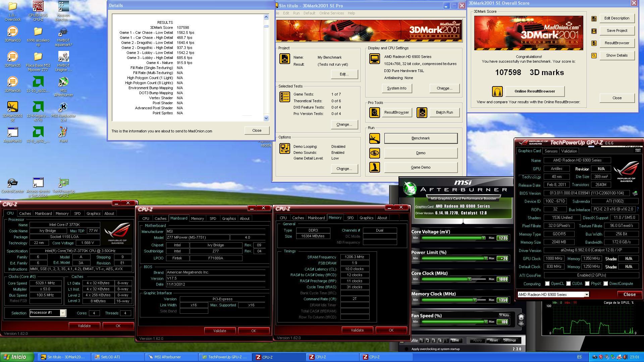This screenshot has height=362, width=644.
Task: Click the Inicio start button
Action: [17, 357]
